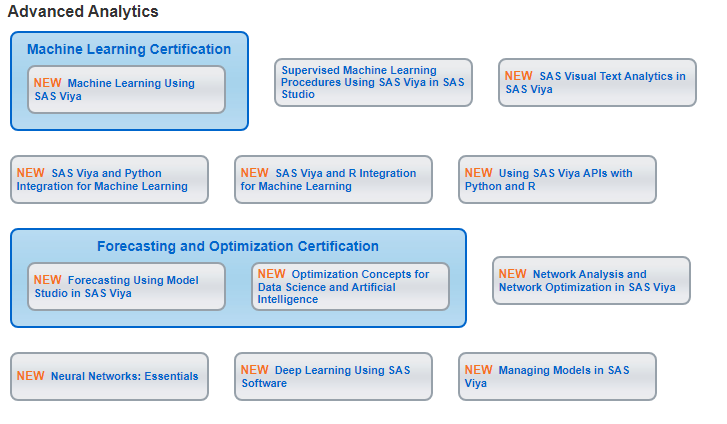Open the Machine Learning Using SAS Viya course
The width and height of the screenshot is (727, 424).
[x=127, y=90]
